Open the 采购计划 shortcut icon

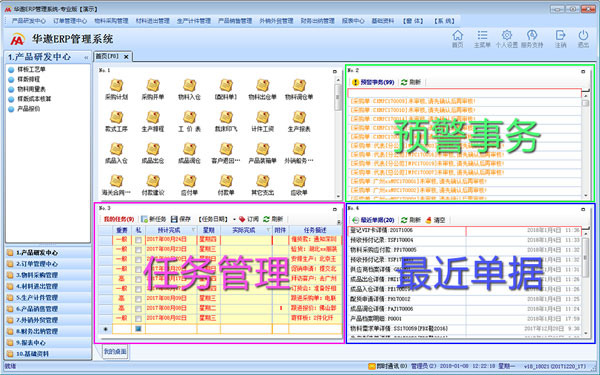(x=116, y=90)
